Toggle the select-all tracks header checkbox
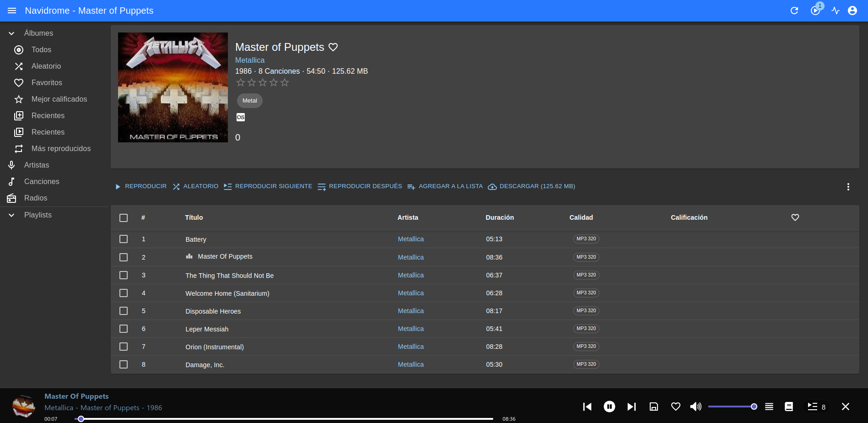This screenshot has width=868, height=423. [x=124, y=218]
